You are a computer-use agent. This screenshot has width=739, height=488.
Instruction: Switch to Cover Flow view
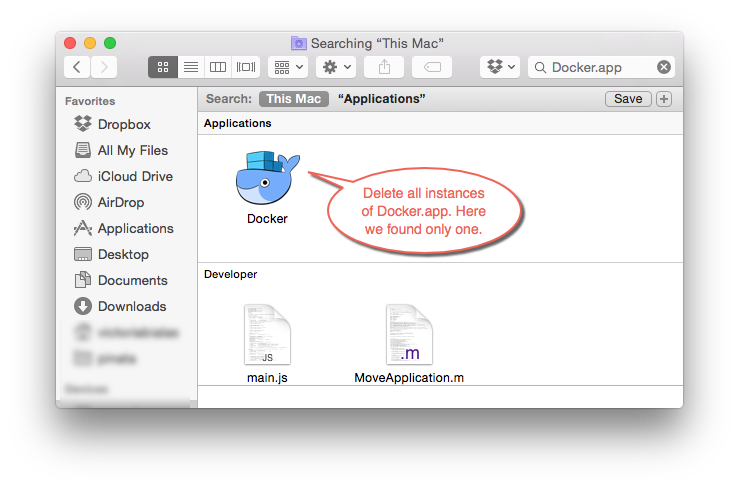pyautogui.click(x=246, y=67)
